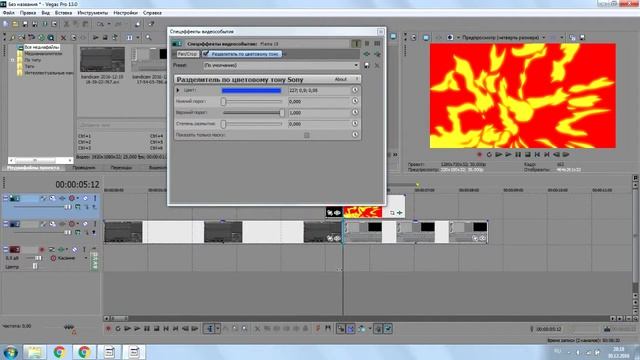Open auto ripple dropdown arrow
Image resolution: width=640 pixels, height=360 pixels.
point(370,329)
